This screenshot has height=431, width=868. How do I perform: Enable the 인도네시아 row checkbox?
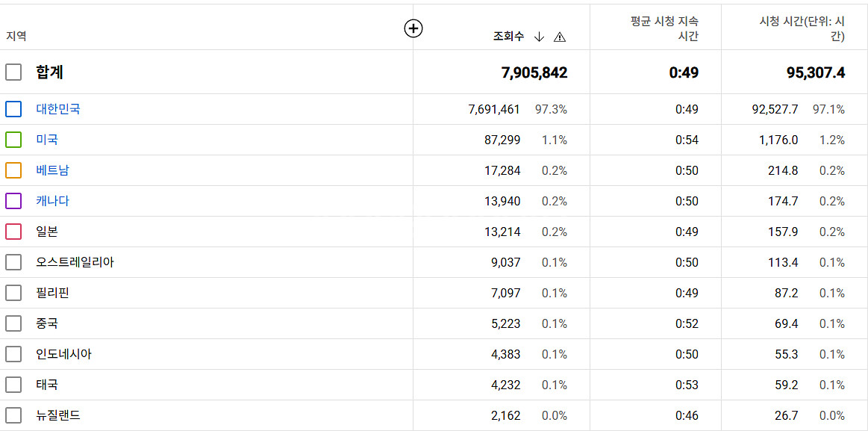point(13,354)
